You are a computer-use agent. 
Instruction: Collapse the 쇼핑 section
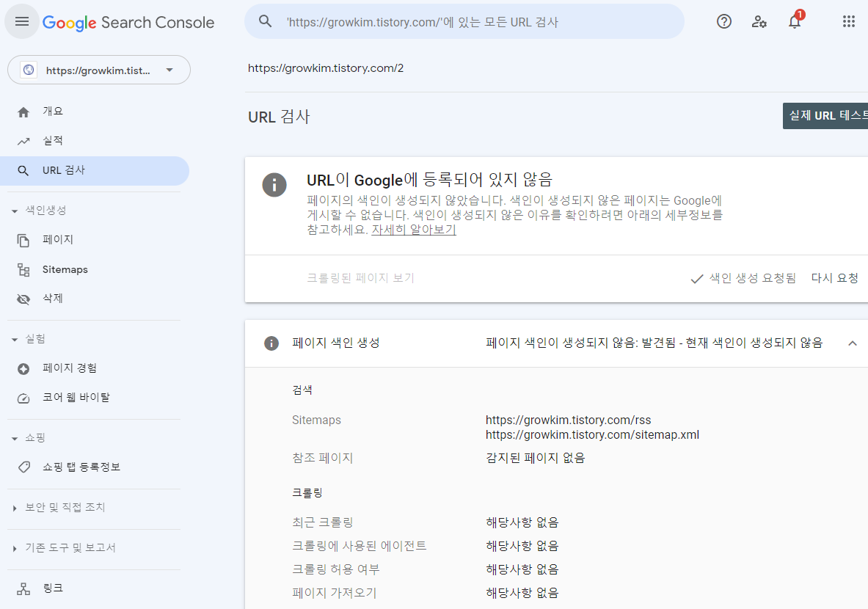(15, 439)
